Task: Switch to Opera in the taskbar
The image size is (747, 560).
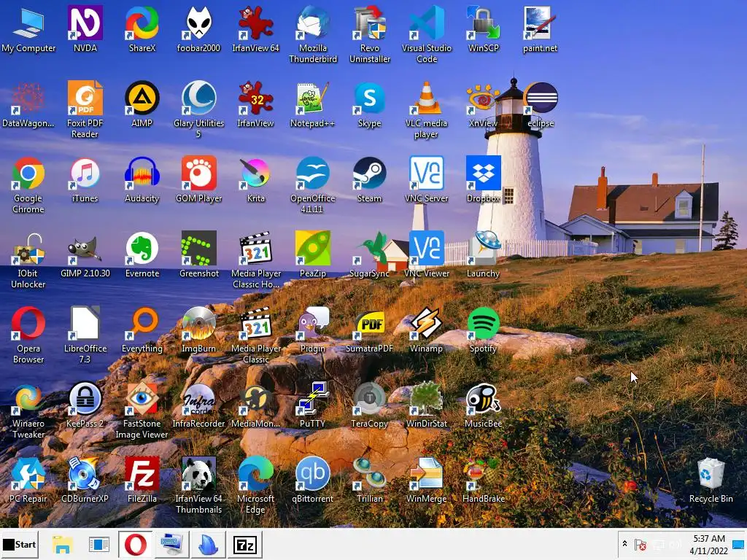Action: coord(135,544)
